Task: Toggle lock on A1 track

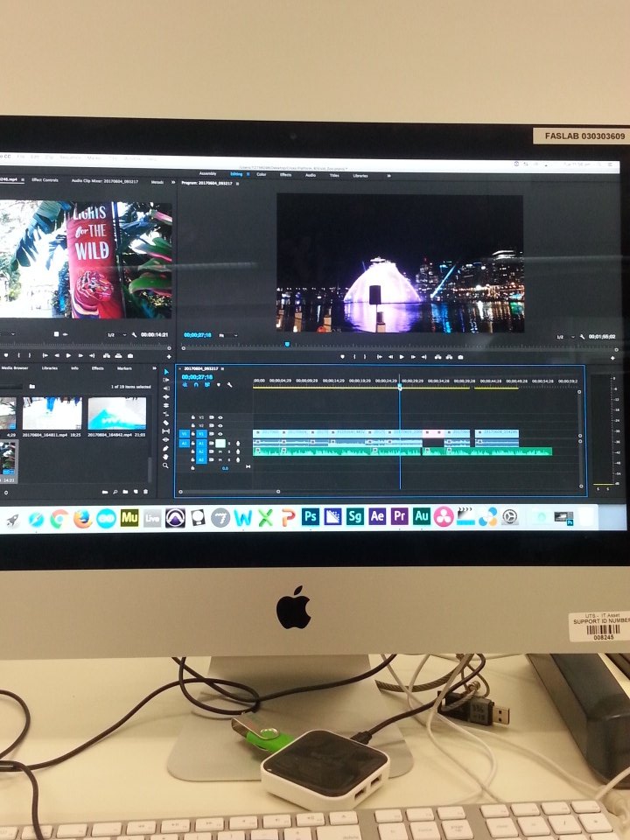Action: [x=192, y=443]
